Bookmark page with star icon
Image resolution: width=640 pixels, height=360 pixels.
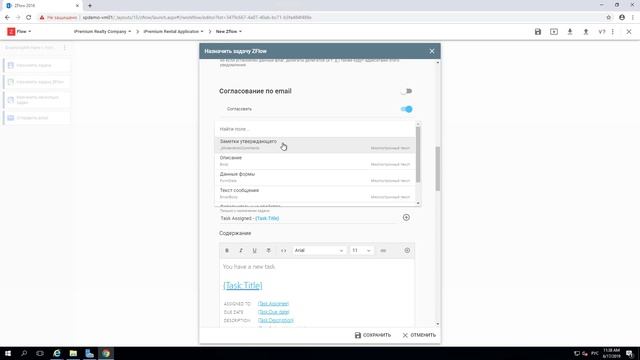609,18
